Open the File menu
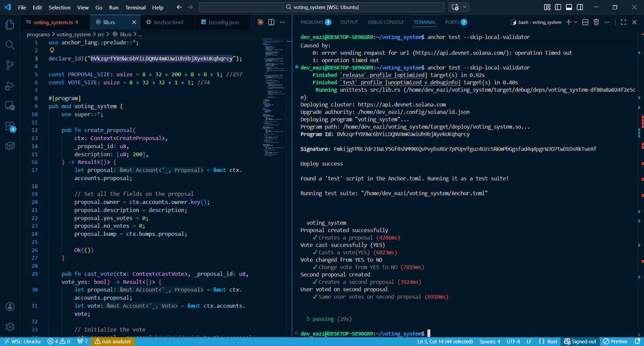644x346 pixels. 23,8
